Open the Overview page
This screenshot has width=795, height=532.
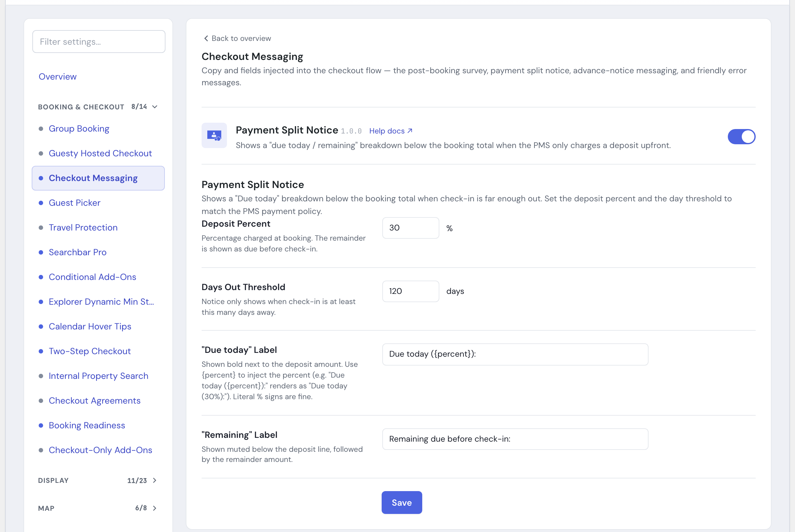(x=58, y=77)
